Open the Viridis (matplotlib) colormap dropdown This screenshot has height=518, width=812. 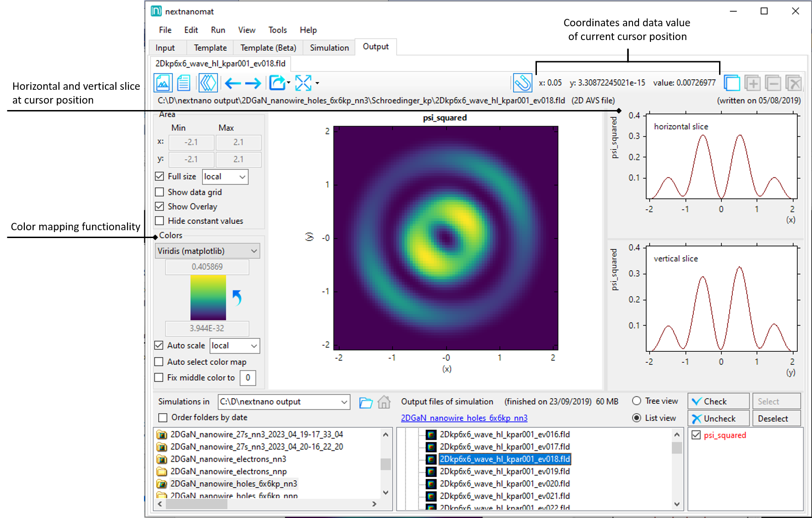tap(207, 251)
